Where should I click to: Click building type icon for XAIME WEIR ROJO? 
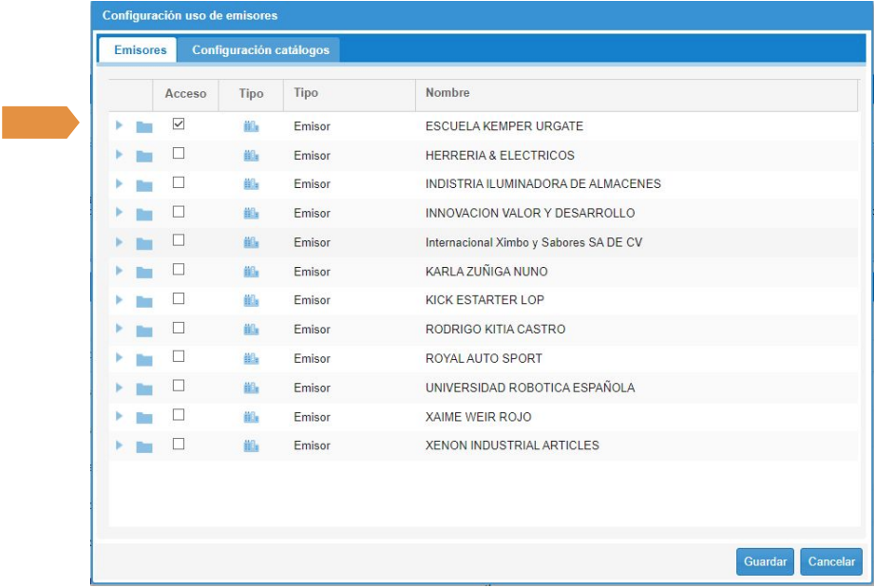pyautogui.click(x=251, y=418)
